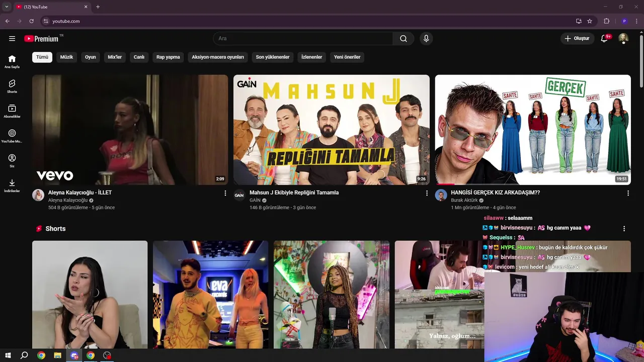Click the Ara search input field
This screenshot has width=644, height=362.
[x=303, y=39]
